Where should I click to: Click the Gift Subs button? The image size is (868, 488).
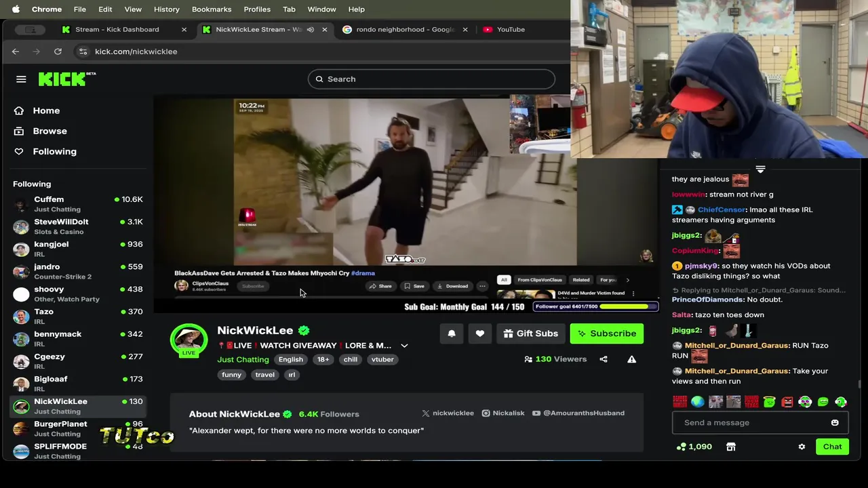click(x=531, y=333)
